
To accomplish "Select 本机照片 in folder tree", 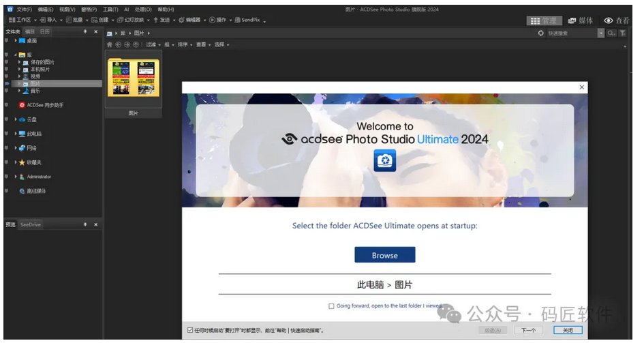I will click(40, 70).
